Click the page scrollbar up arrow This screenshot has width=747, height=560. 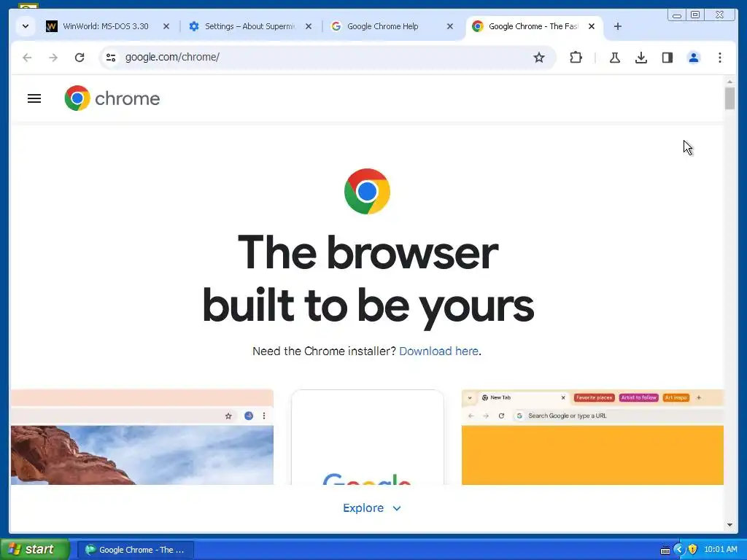click(729, 82)
